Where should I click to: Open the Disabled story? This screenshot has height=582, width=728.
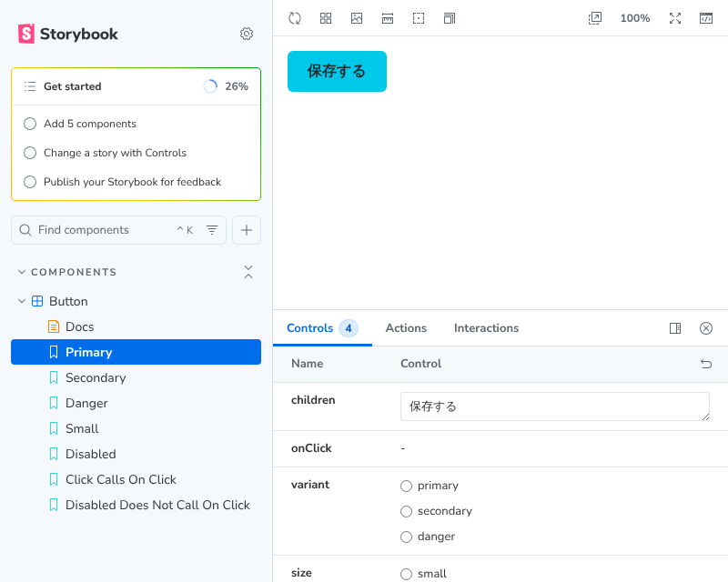click(x=136, y=454)
